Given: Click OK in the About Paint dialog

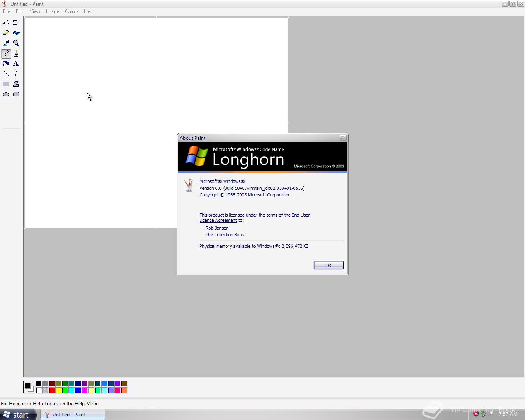Looking at the screenshot, I should pyautogui.click(x=329, y=265).
